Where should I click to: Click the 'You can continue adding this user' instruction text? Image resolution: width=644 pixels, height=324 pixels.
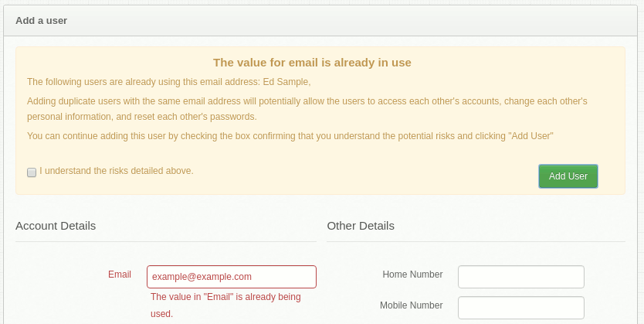point(290,135)
